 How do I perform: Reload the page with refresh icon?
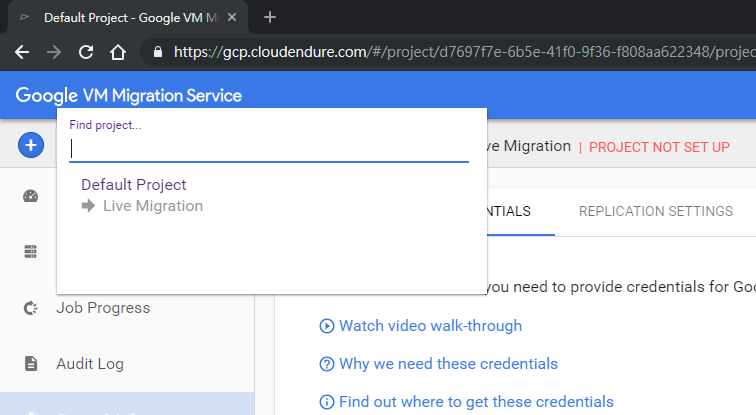(86, 52)
